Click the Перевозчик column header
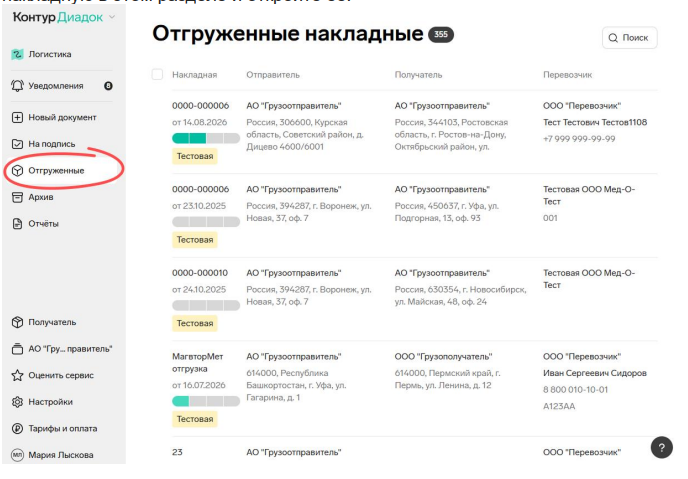688x479 pixels. [x=568, y=75]
